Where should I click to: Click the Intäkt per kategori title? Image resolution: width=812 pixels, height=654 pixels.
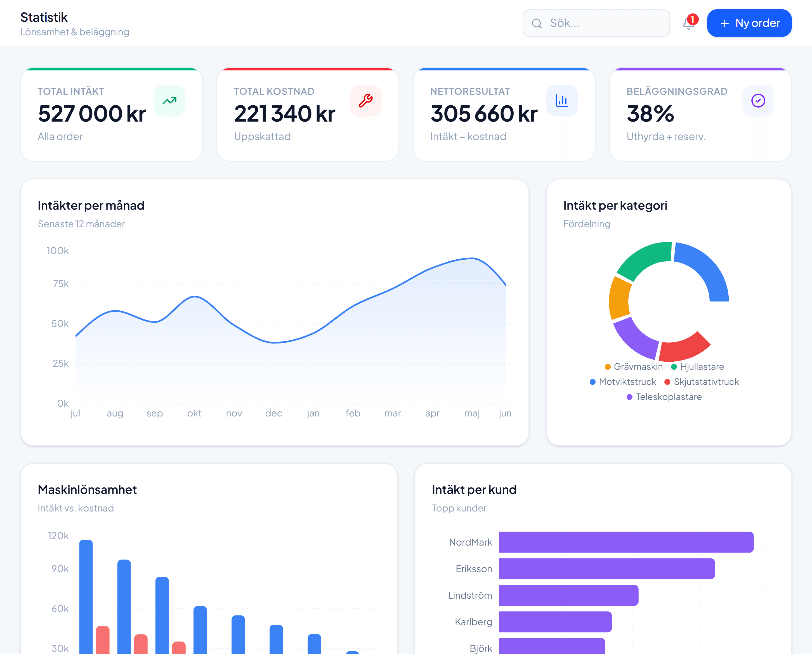tap(615, 205)
